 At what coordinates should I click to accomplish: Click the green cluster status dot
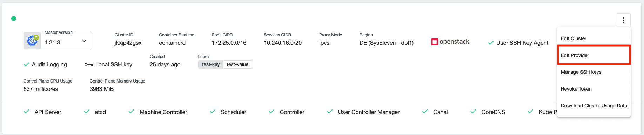[x=14, y=19]
